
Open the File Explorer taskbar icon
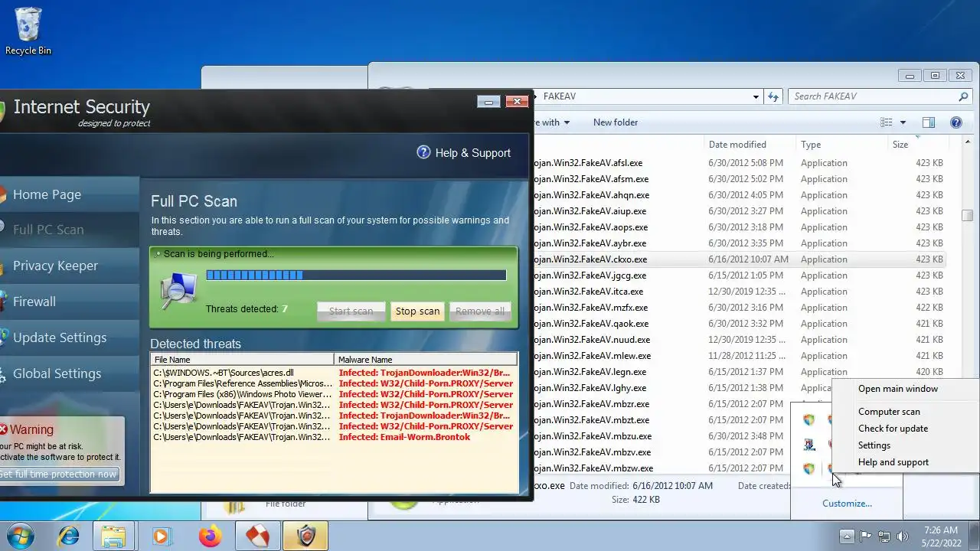coord(113,536)
